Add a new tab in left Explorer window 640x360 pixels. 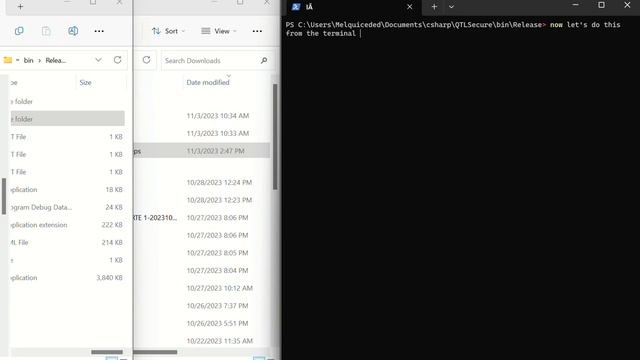20,7
